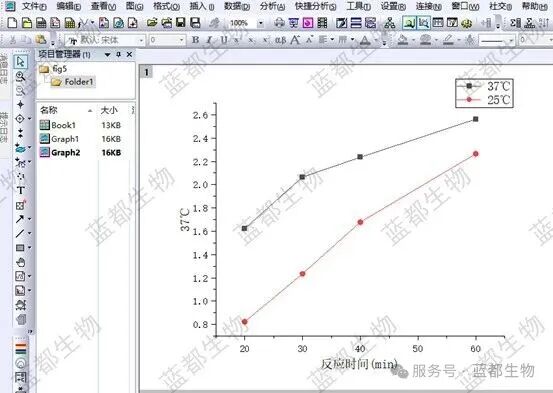
Task: Click the New Workbook icon
Action: tap(41, 23)
